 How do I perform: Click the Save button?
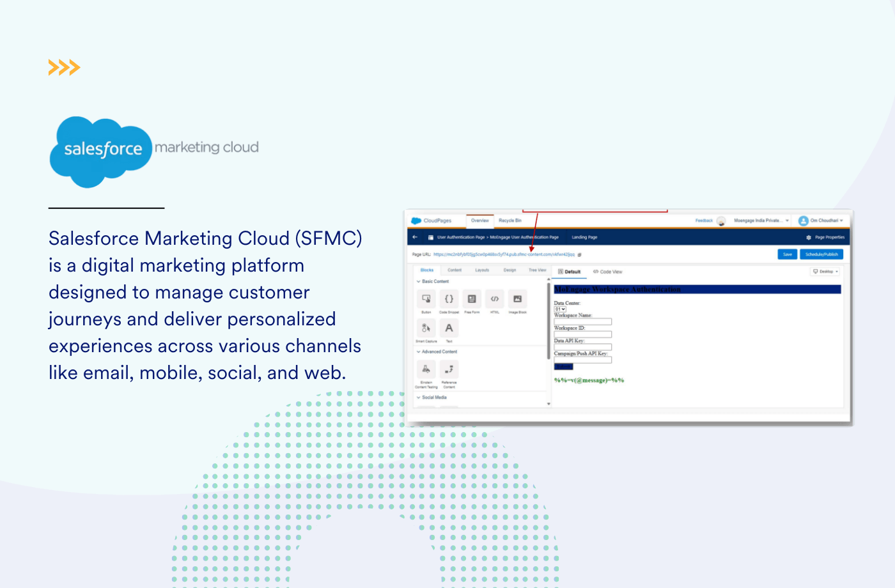point(788,254)
